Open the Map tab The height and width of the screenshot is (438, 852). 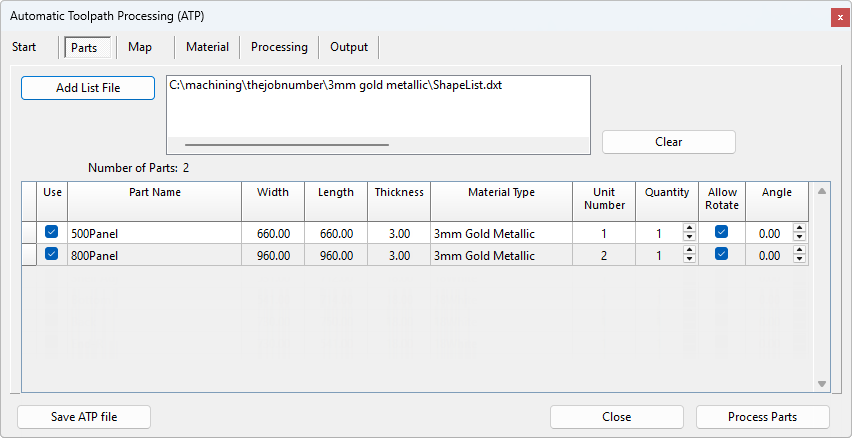(140, 47)
